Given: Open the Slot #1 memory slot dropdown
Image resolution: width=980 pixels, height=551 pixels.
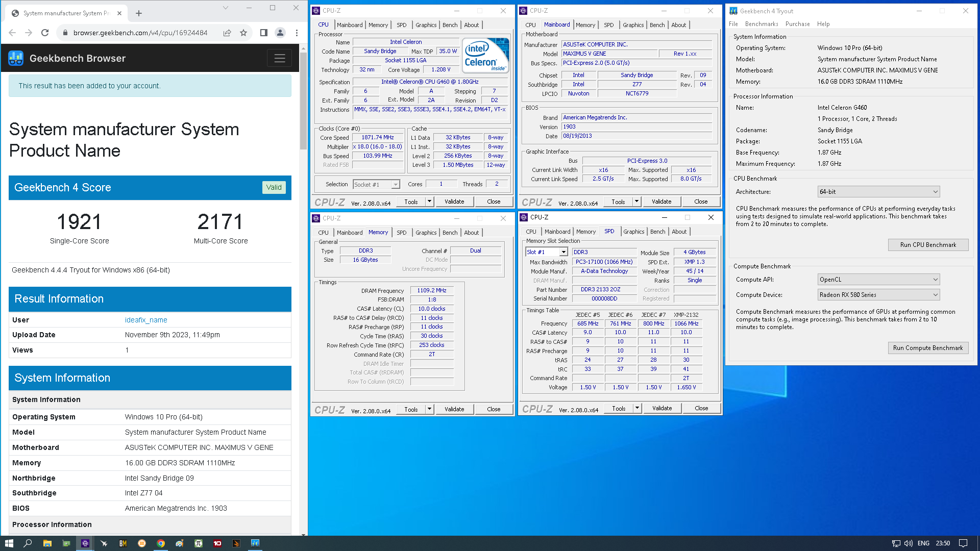Looking at the screenshot, I should click(547, 252).
